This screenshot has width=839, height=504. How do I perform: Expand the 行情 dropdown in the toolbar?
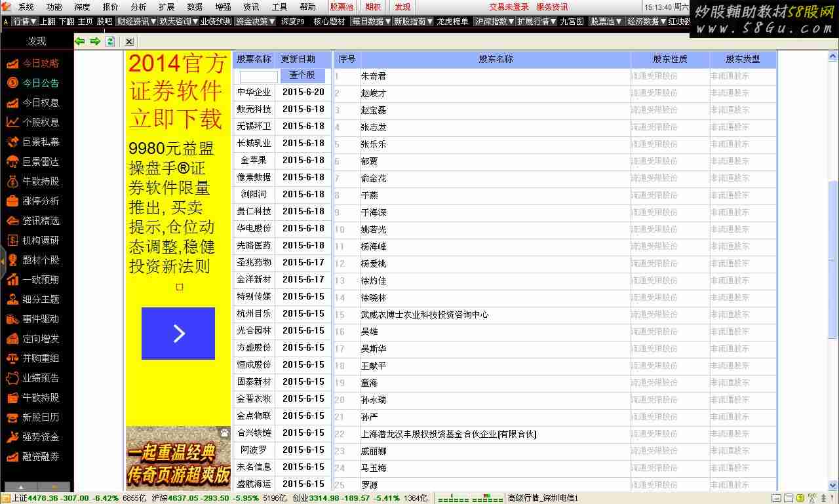click(25, 22)
